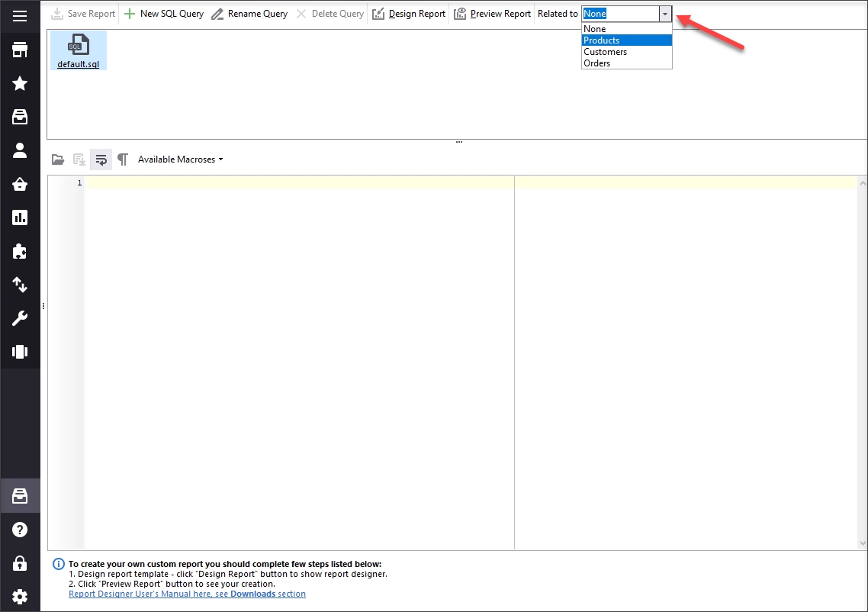Open the orders inbox tray icon
Viewport: 868px width, 612px height.
[x=20, y=117]
